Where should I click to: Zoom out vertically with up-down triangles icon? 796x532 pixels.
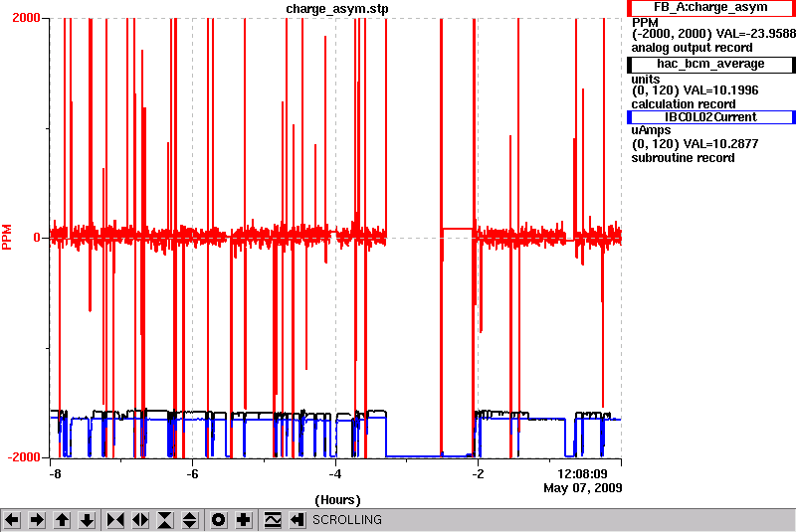190,520
